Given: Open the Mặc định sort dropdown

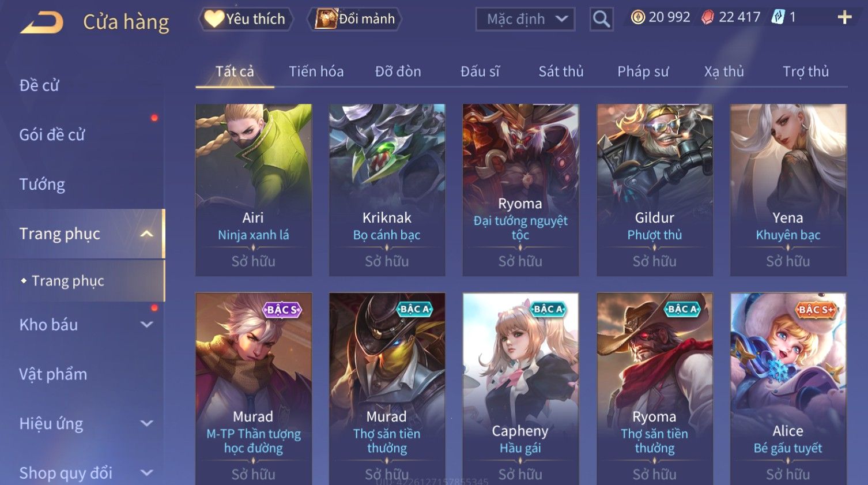Looking at the screenshot, I should pyautogui.click(x=525, y=20).
